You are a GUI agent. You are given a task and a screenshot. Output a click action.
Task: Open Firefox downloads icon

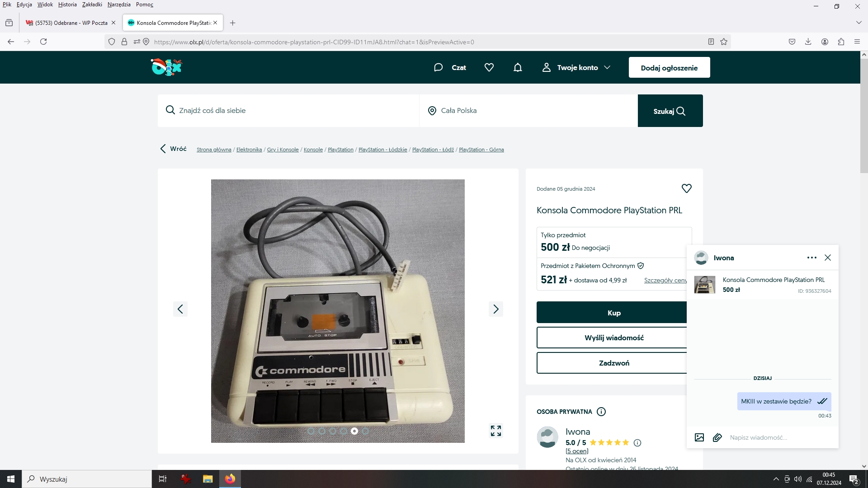pyautogui.click(x=808, y=42)
